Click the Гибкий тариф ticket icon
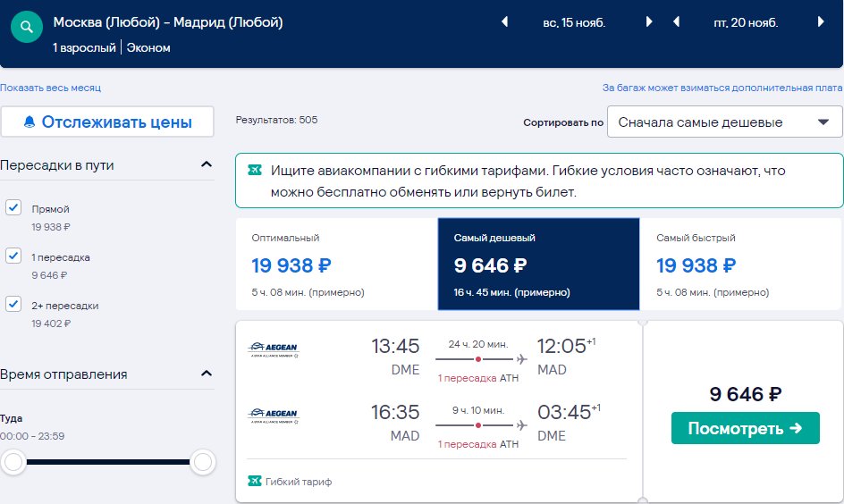Screen dimensions: 844x504 pyautogui.click(x=255, y=481)
